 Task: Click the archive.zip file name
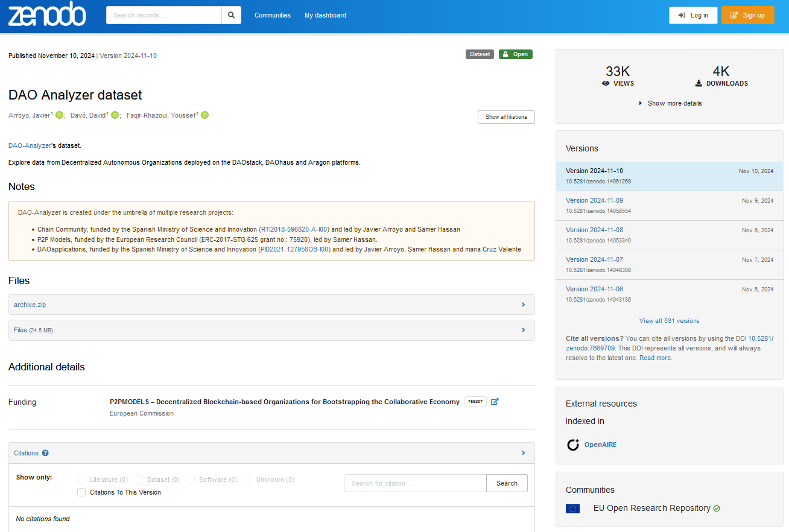point(30,305)
